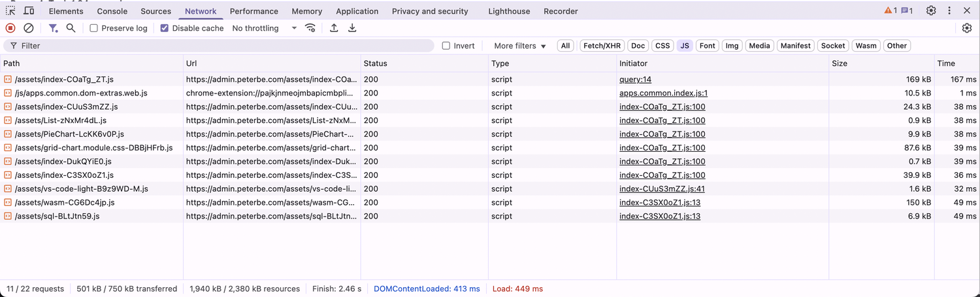Clear the network log
This screenshot has height=297, width=980.
click(x=29, y=28)
